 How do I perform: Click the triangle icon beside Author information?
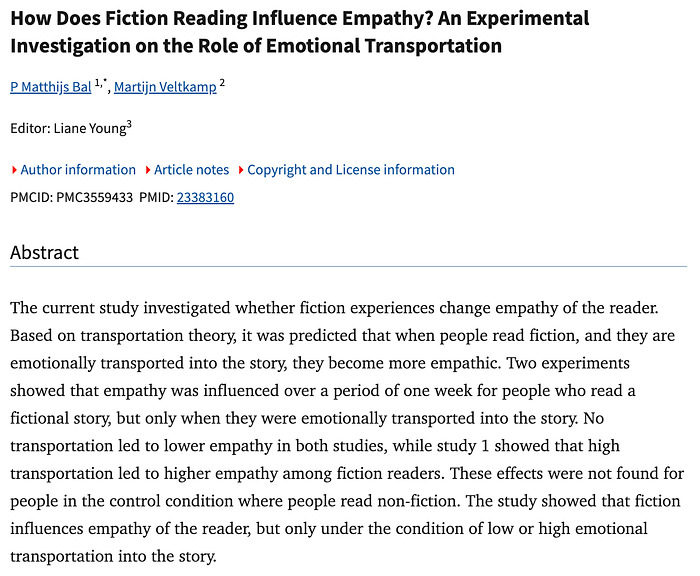coord(14,170)
